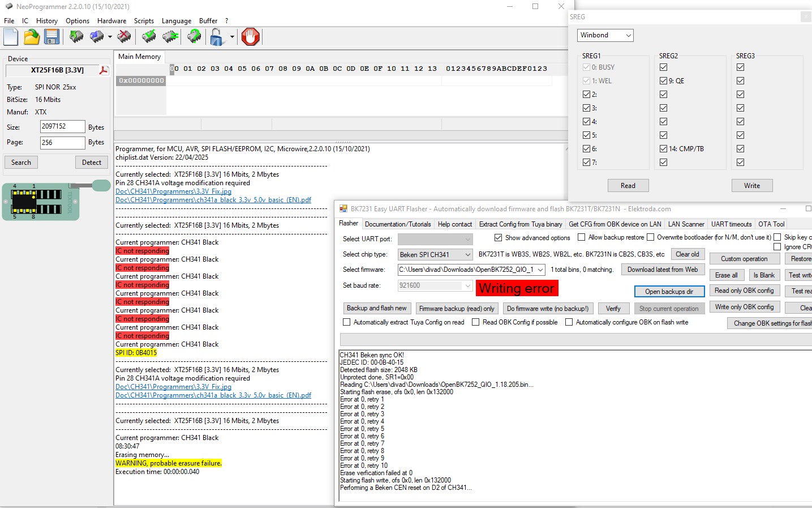Verify IC with the green checkmark chip icon
Image resolution: width=812 pixels, height=508 pixels.
click(149, 37)
